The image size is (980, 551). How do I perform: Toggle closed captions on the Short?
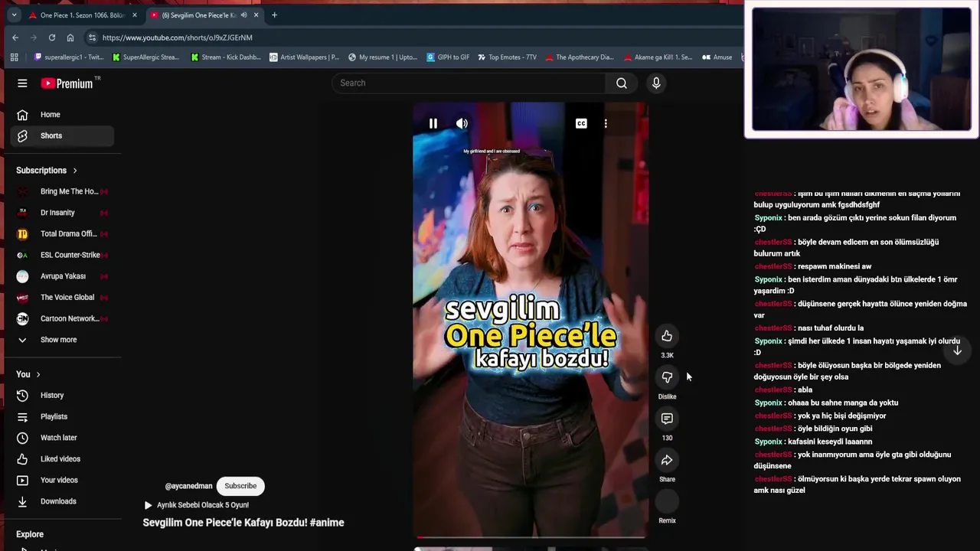[x=581, y=123]
